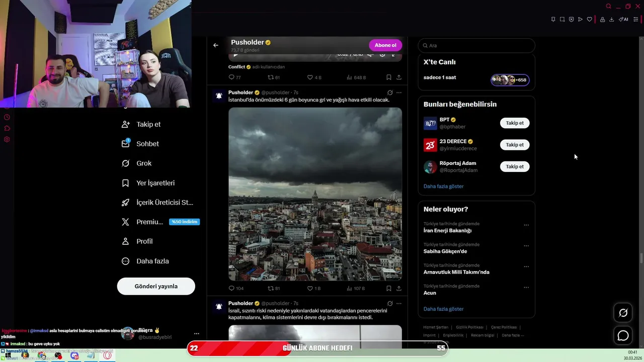Open the Acun trending topic

pyautogui.click(x=430, y=293)
